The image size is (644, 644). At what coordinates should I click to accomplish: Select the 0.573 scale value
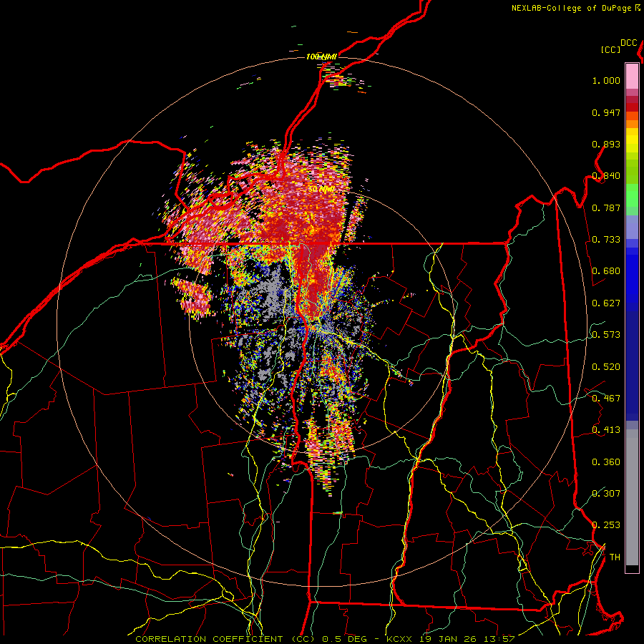(x=606, y=335)
